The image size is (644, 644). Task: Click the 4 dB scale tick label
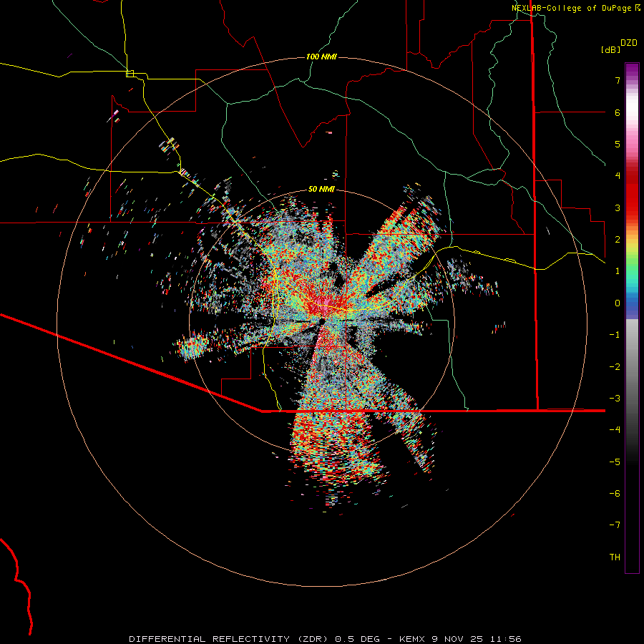click(x=618, y=176)
